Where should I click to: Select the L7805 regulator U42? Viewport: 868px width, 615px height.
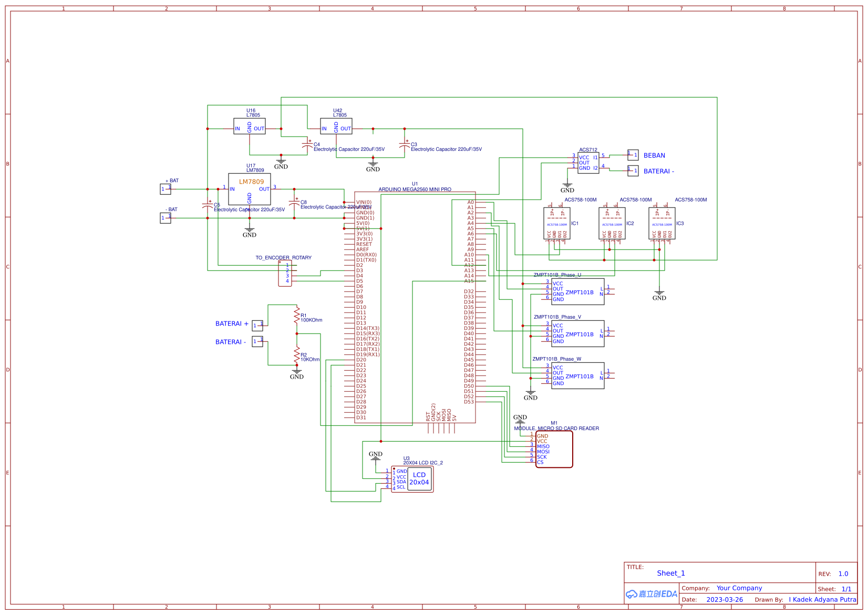(x=336, y=127)
